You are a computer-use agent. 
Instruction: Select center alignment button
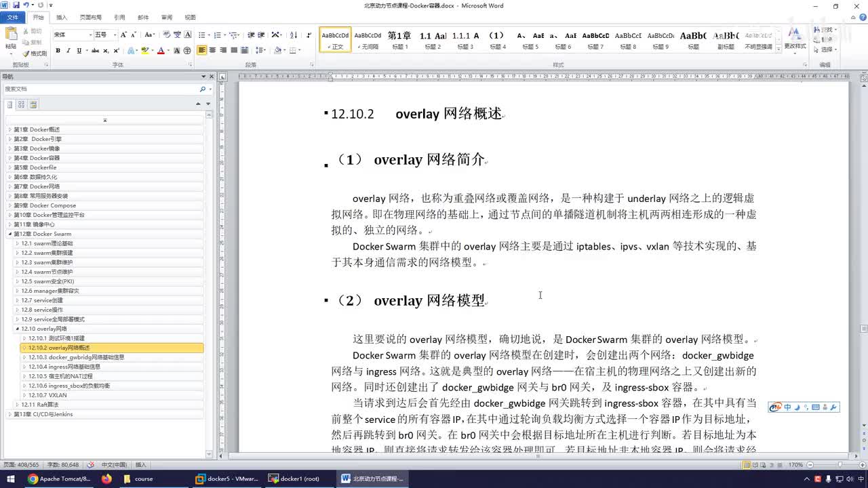pos(213,50)
